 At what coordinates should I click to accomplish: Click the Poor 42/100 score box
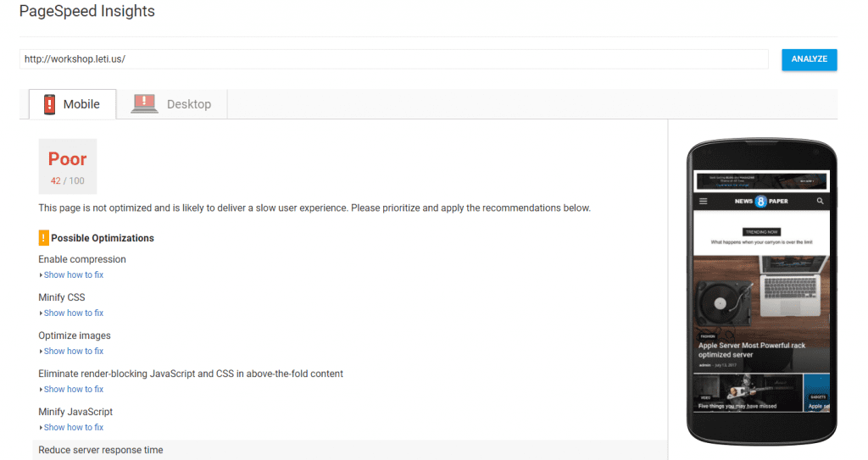point(68,166)
